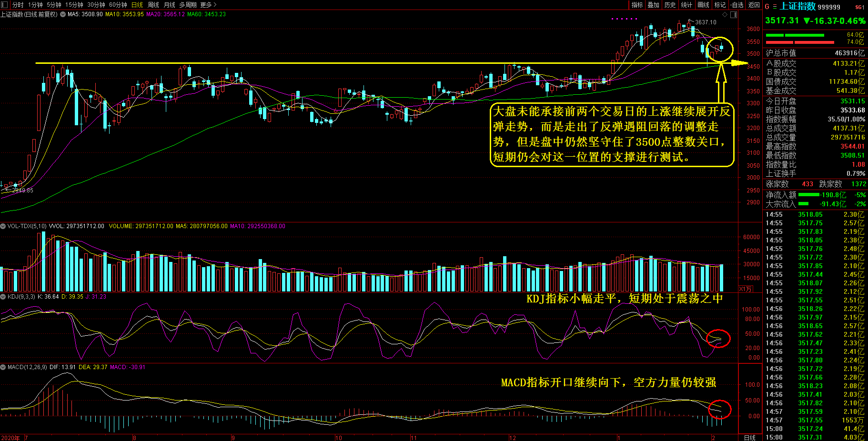Click the 大宗流入 -91.43亿 row

815,204
